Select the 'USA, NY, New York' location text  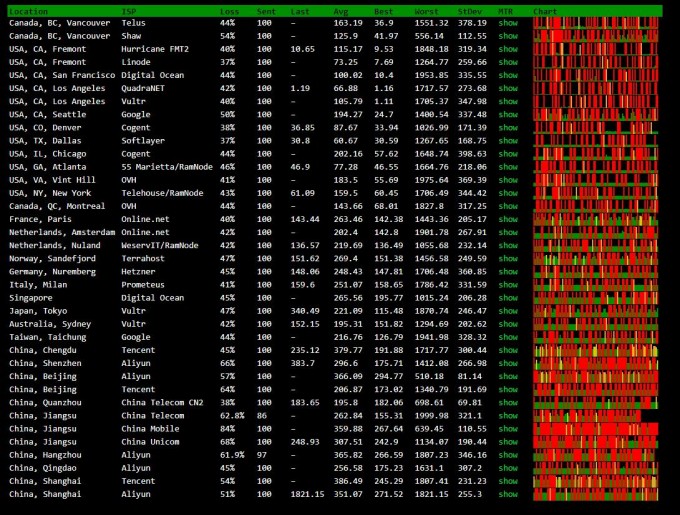[x=50, y=193]
